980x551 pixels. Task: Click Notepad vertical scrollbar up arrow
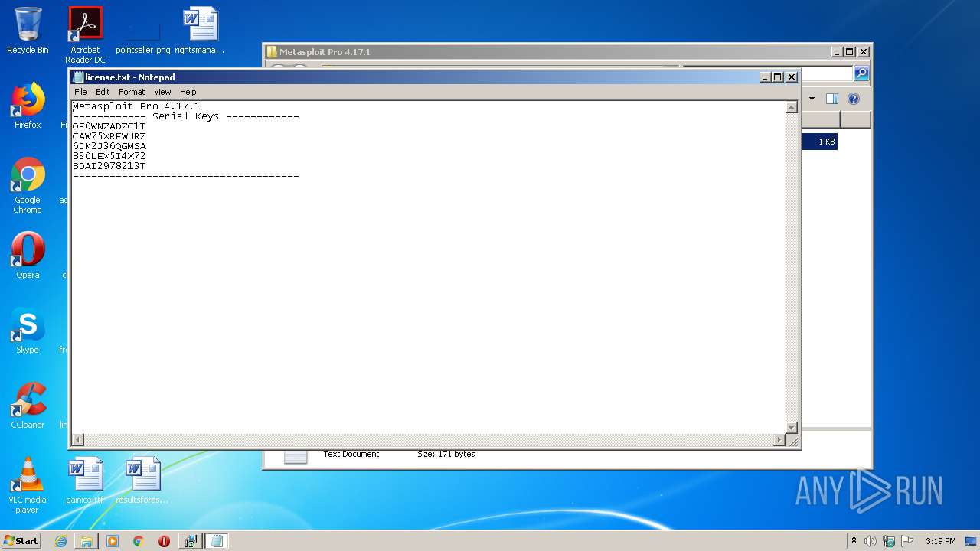(792, 108)
